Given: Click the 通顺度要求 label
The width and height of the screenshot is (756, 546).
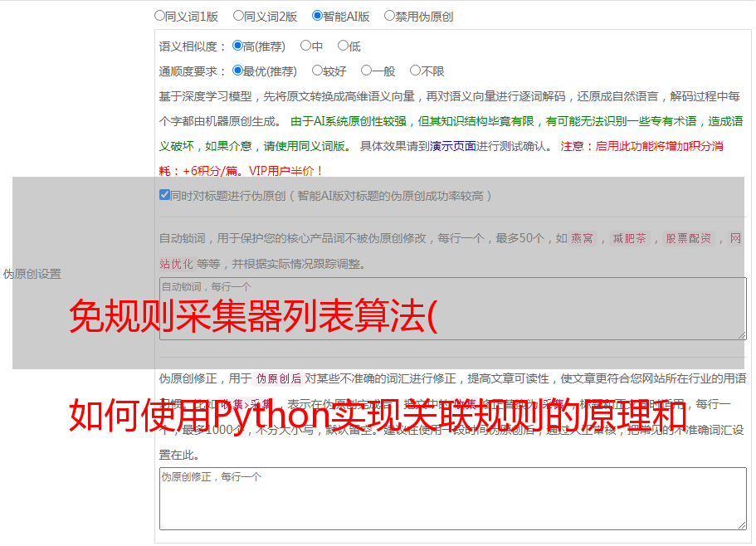Looking at the screenshot, I should pos(192,72).
